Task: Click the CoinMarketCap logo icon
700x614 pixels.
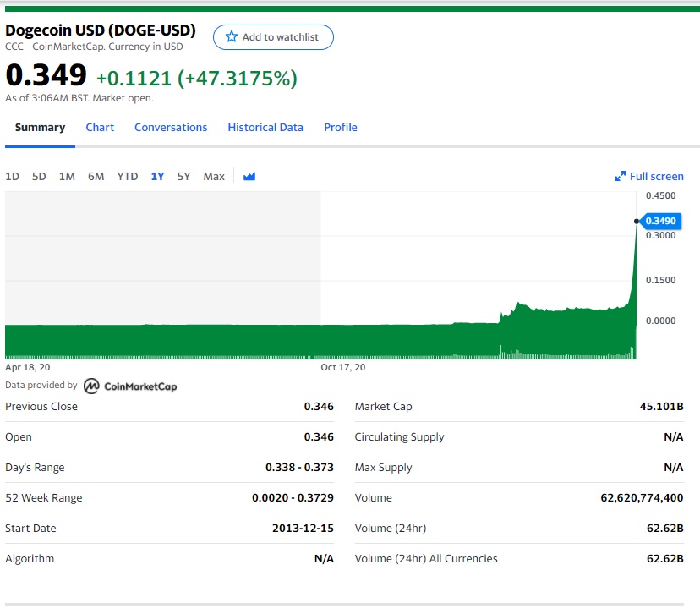Action: 91,386
